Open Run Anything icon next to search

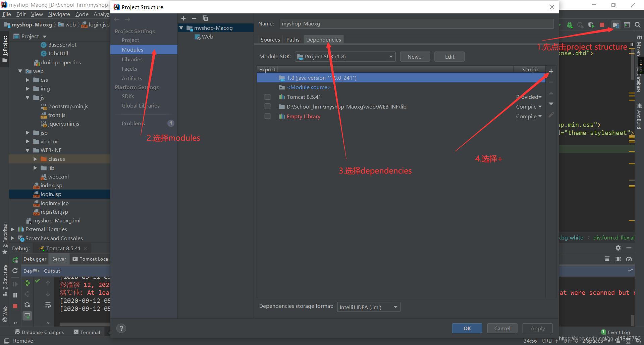(x=627, y=25)
